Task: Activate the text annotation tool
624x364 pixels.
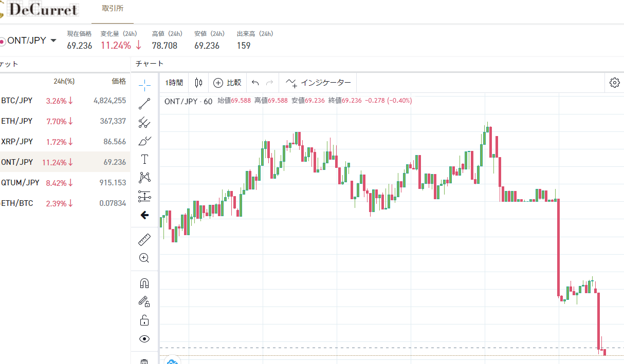Action: [144, 159]
